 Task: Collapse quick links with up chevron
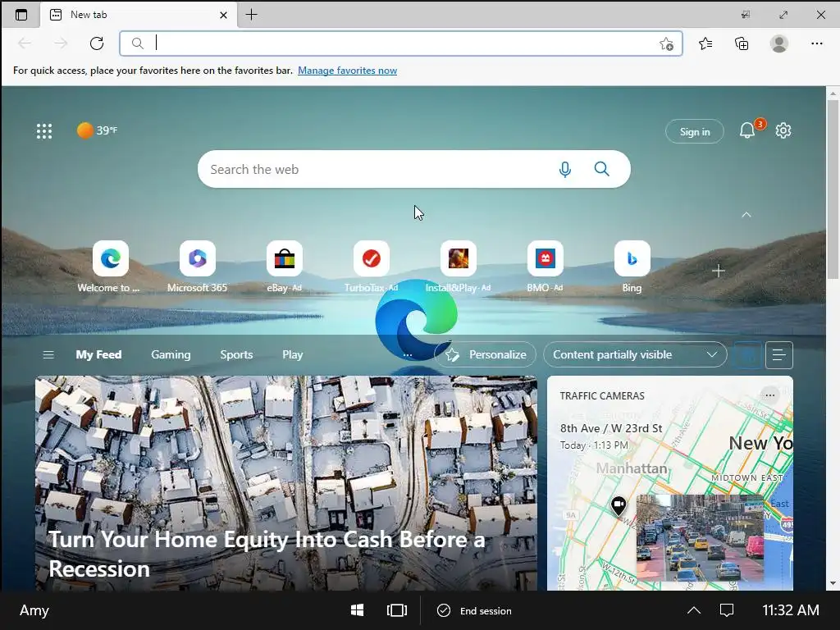click(746, 215)
